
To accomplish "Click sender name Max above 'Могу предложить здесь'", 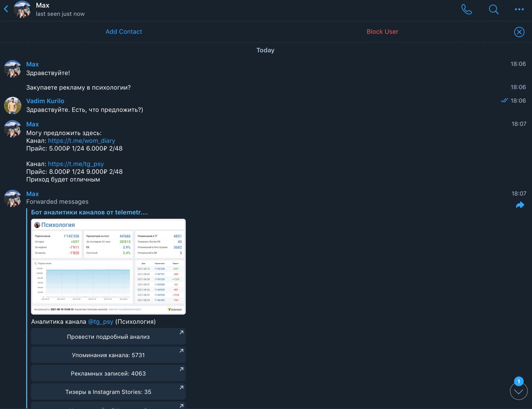I will coord(32,124).
